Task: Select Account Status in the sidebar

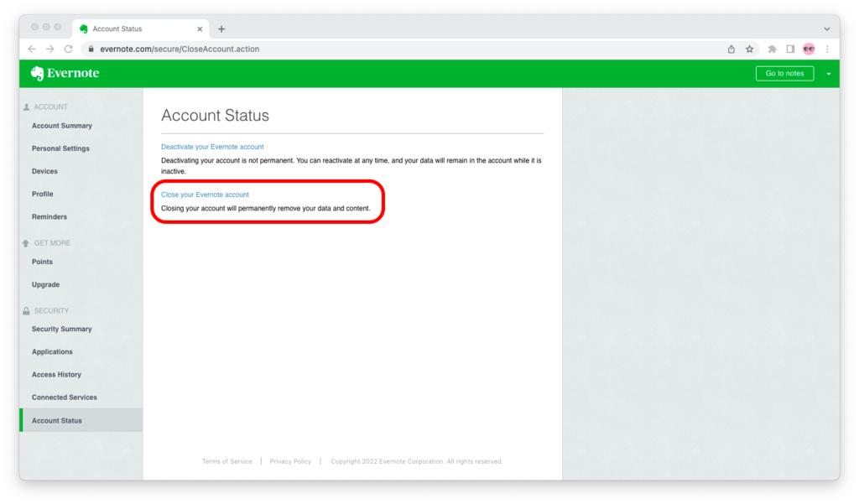Action: click(81, 420)
